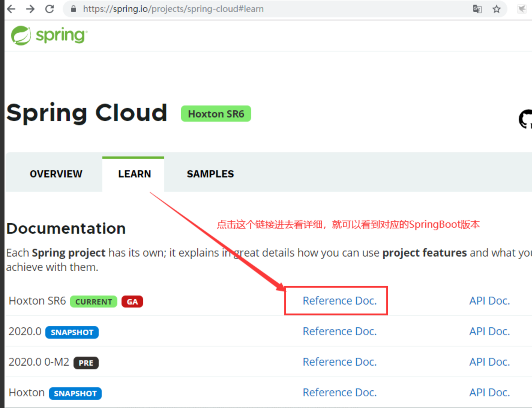Click the CURRENT badge

pos(94,302)
